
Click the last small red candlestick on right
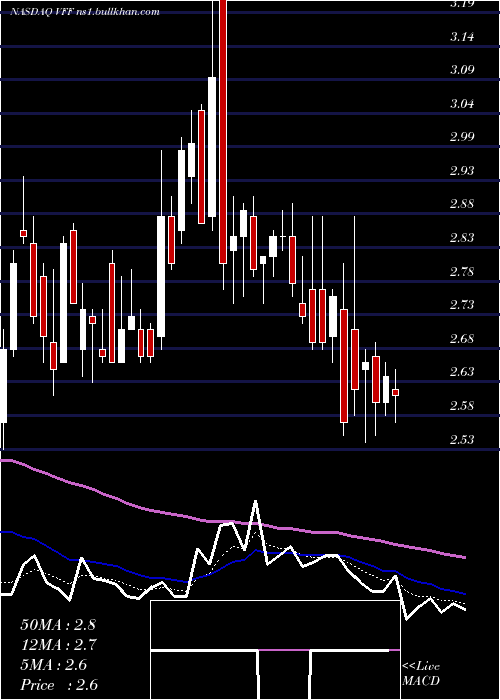pyautogui.click(x=396, y=392)
